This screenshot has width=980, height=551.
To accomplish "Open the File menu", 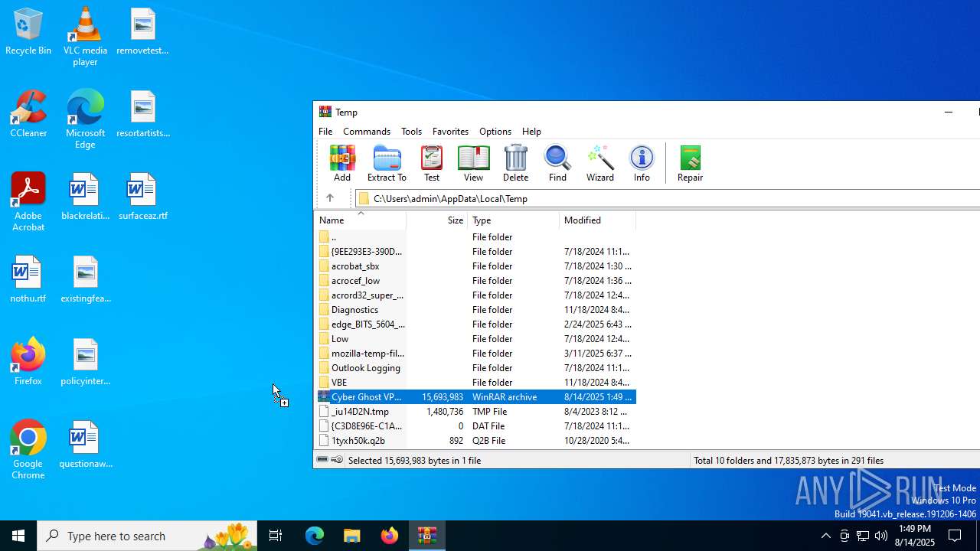I will [325, 132].
